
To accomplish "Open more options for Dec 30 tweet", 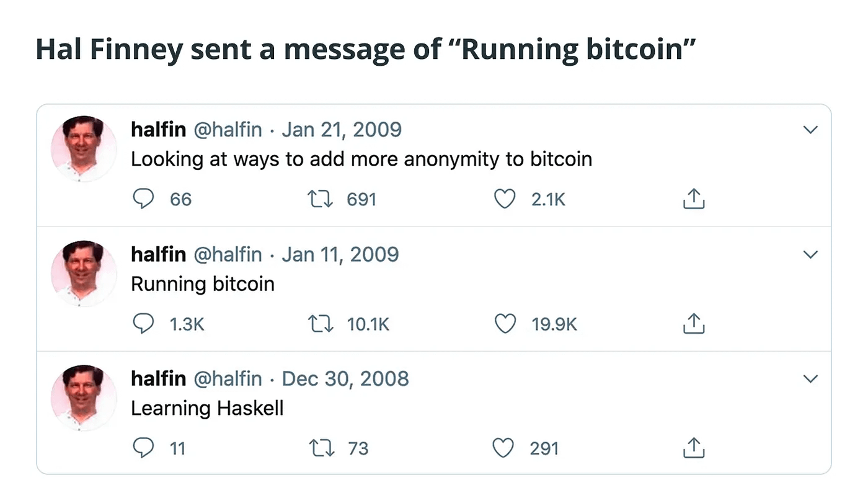I will pos(810,378).
